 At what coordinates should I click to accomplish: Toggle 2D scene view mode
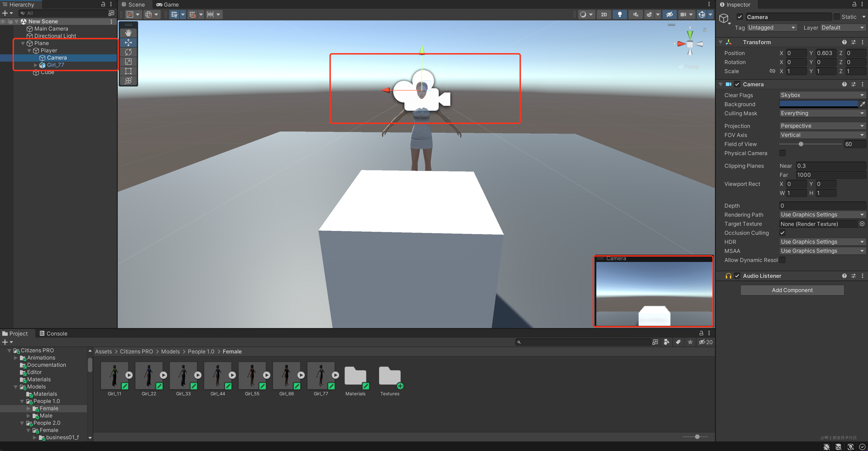point(604,14)
